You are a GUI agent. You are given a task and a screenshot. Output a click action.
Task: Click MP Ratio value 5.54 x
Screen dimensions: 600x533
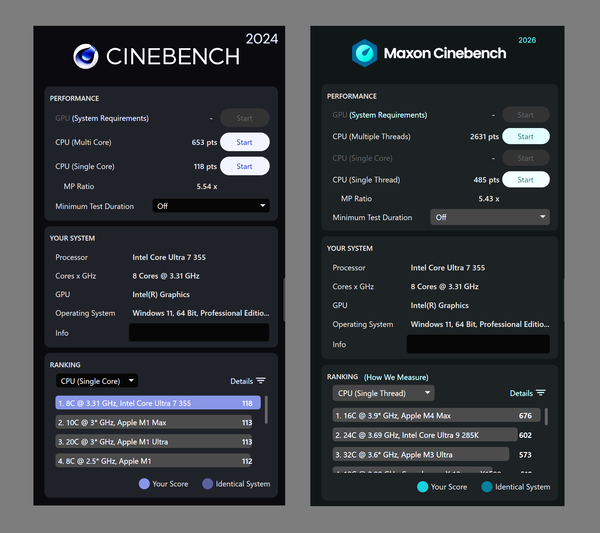207,186
